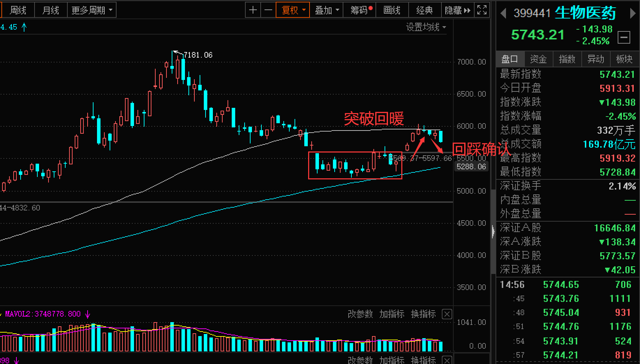Toggle the 隐藏 hide panel button
640x364 pixels.
pos(457,10)
